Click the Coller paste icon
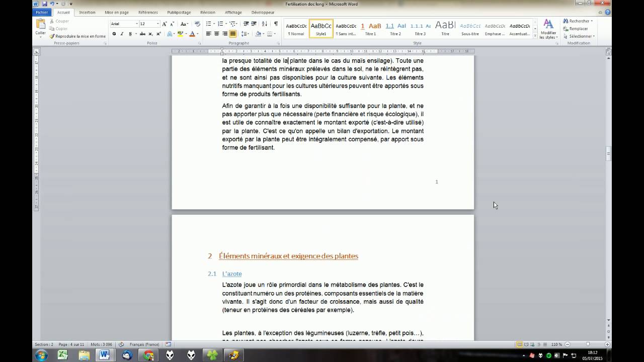The image size is (644, 362). [40, 24]
